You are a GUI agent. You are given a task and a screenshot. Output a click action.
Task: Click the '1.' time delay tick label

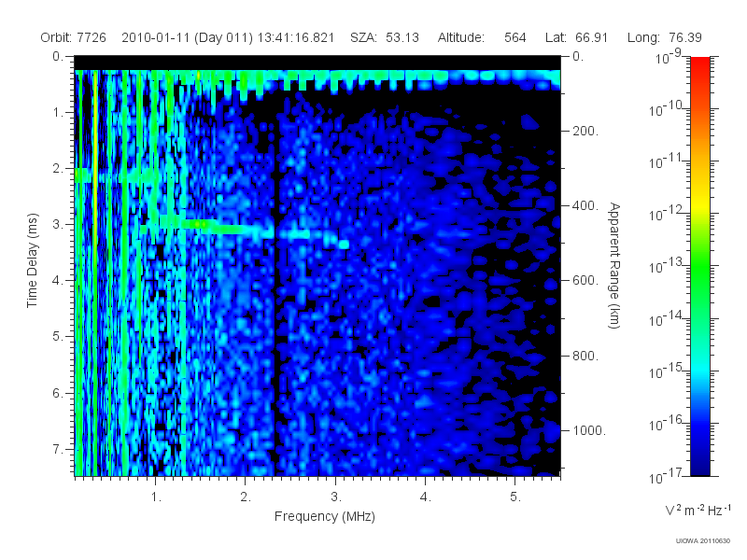pos(58,113)
